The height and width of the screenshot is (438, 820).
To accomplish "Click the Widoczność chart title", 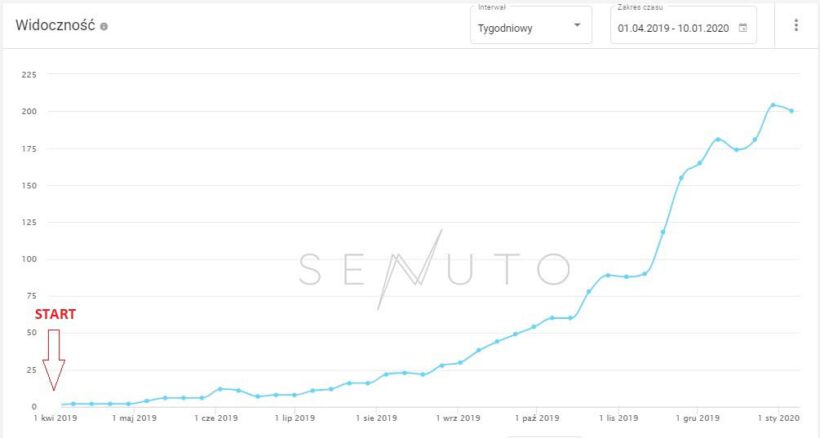I will [55, 26].
